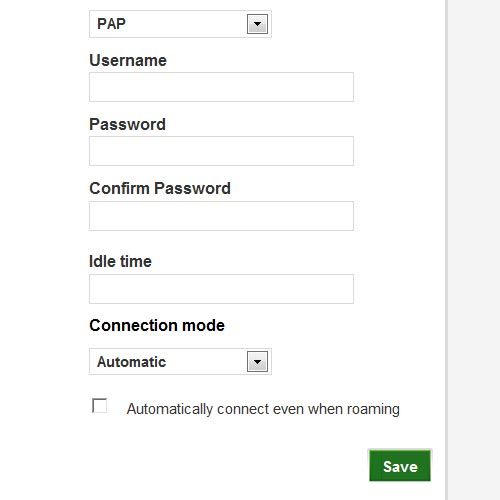Enable automatically connect even when roaming checkbox
The width and height of the screenshot is (500, 500).
(99, 406)
